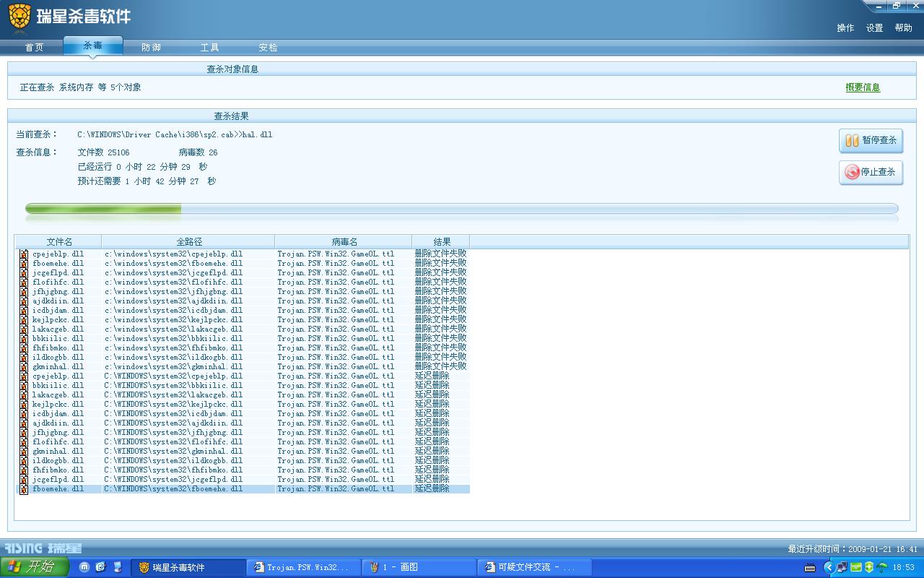Screen dimensions: 924x578
Task: Click the scan progress bar
Action: tap(462, 209)
